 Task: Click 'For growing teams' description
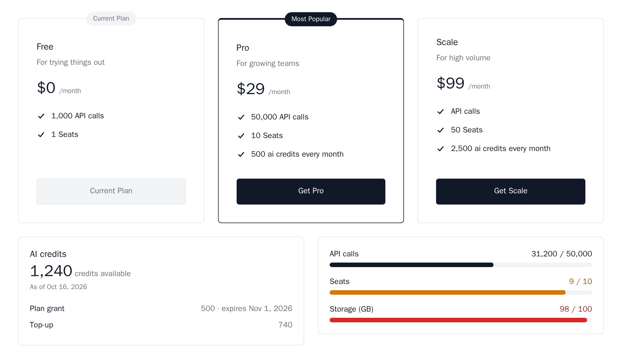point(268,63)
